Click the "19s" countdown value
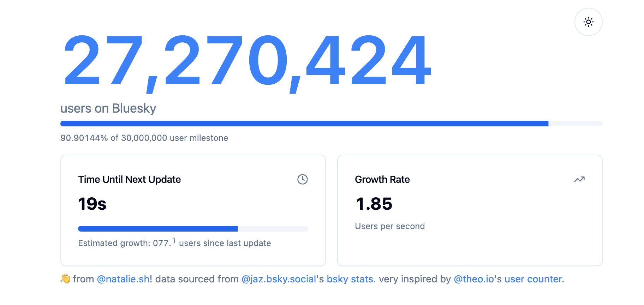The height and width of the screenshot is (305, 644). pyautogui.click(x=92, y=204)
